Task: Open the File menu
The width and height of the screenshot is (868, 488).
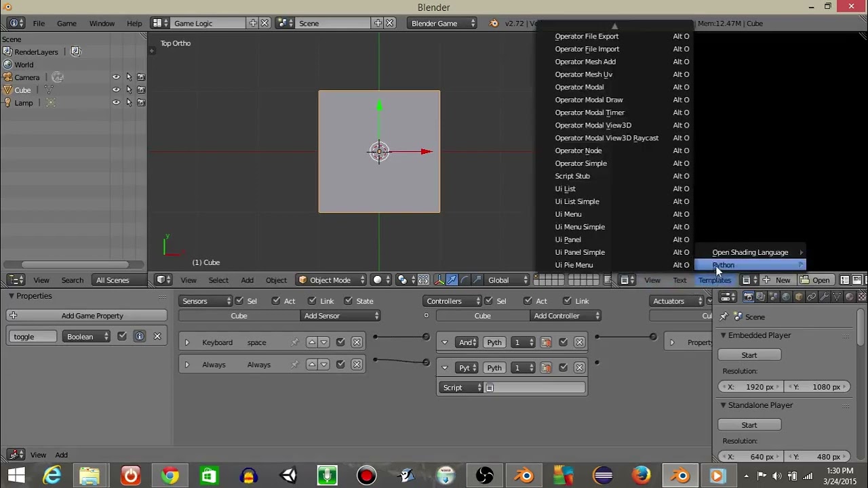Action: point(39,23)
